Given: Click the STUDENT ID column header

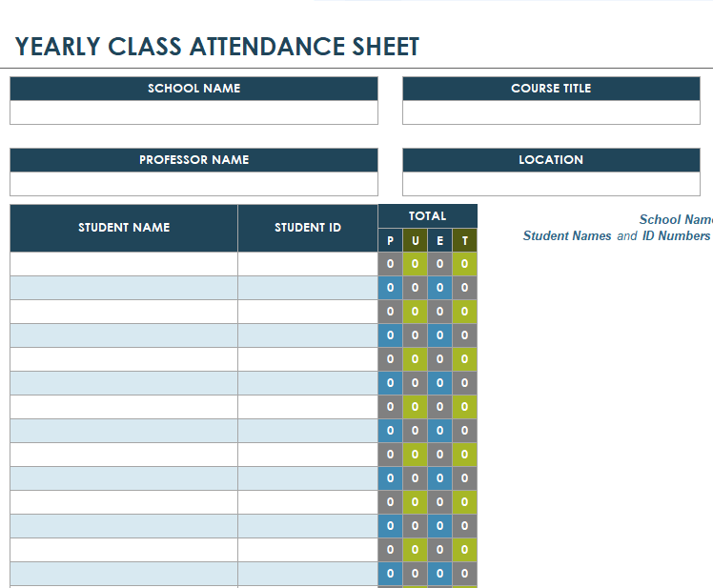Looking at the screenshot, I should click(308, 228).
